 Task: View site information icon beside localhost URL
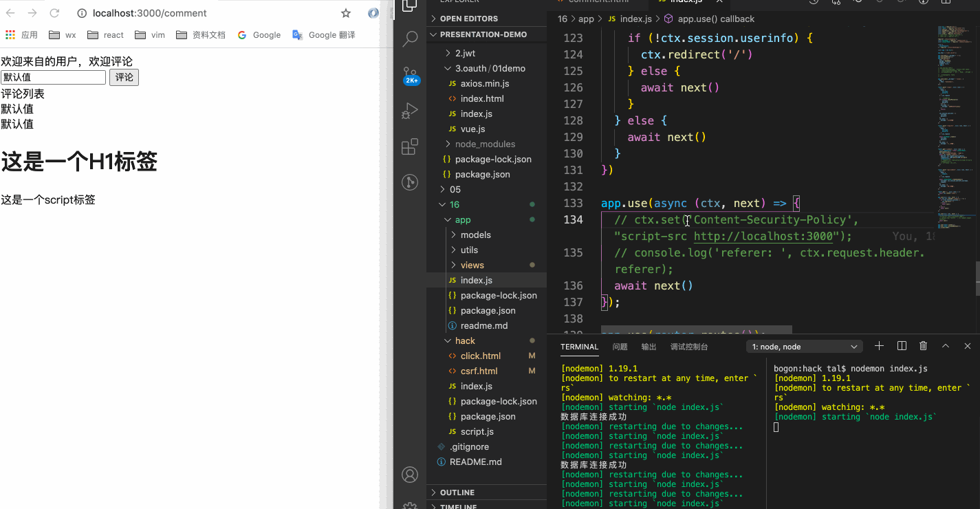point(82,13)
